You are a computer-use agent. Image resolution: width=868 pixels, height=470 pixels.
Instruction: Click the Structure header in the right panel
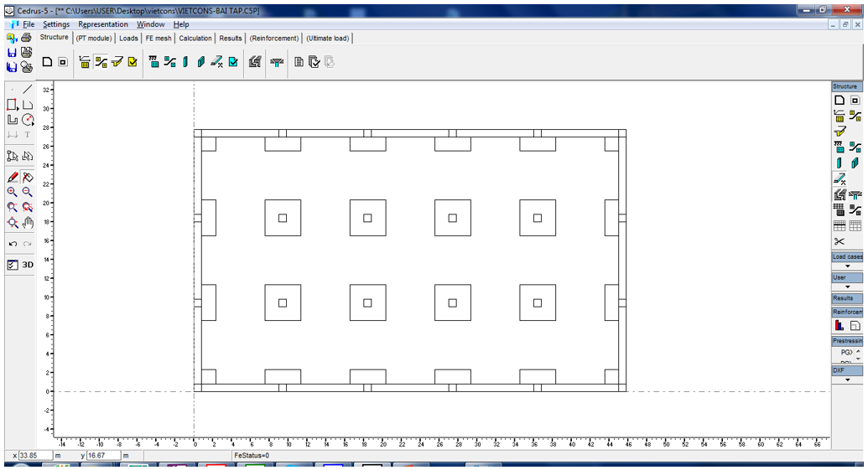pos(847,86)
